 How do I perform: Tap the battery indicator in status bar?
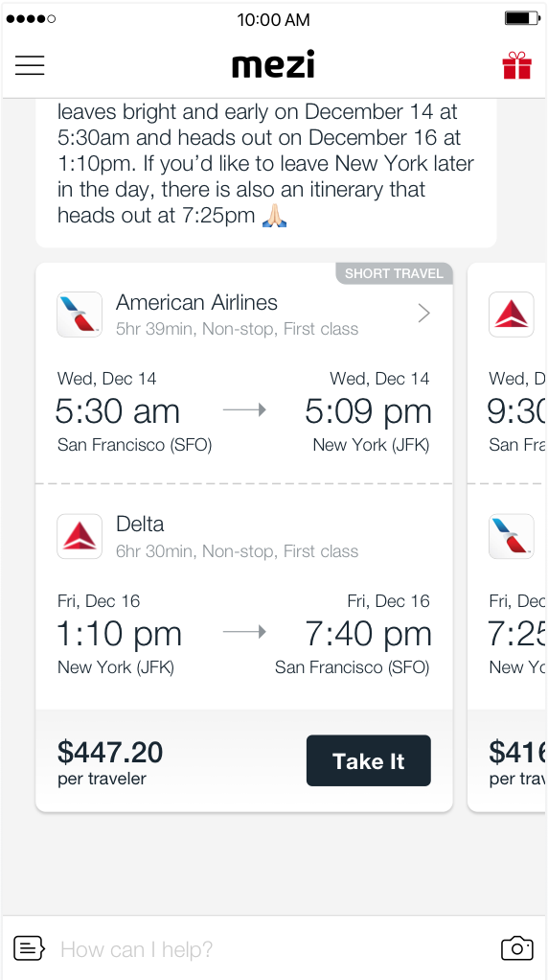click(522, 19)
